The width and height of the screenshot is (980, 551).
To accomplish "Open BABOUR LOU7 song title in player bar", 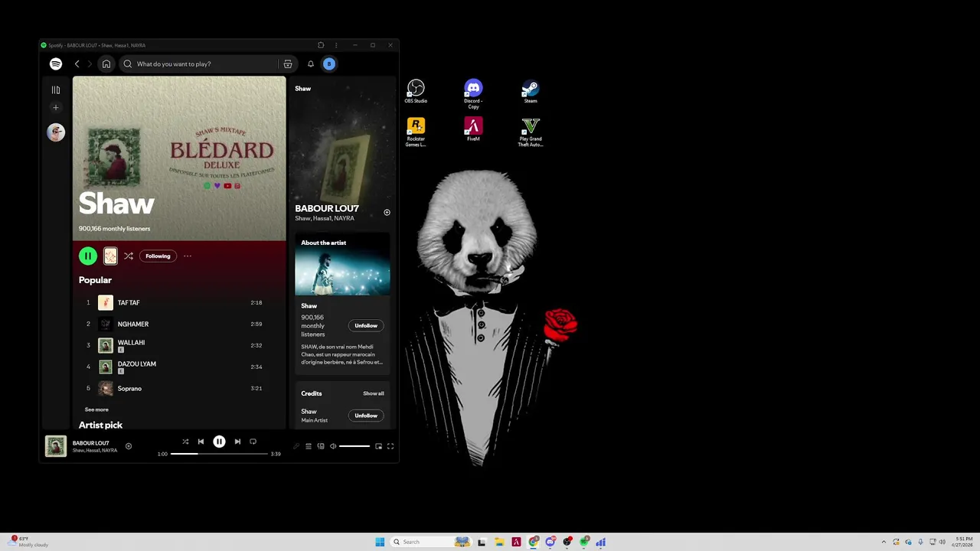I will click(91, 443).
